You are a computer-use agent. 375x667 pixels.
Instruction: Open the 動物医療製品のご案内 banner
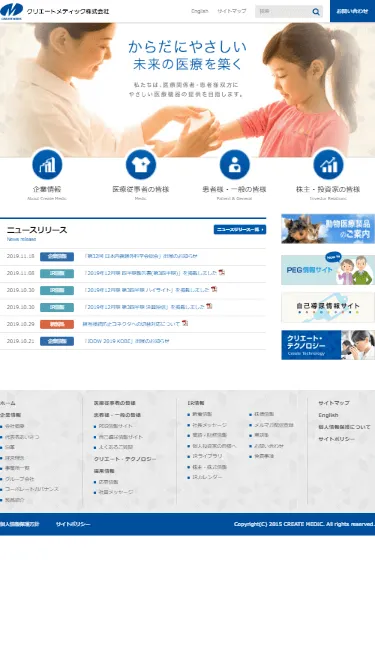(x=328, y=229)
